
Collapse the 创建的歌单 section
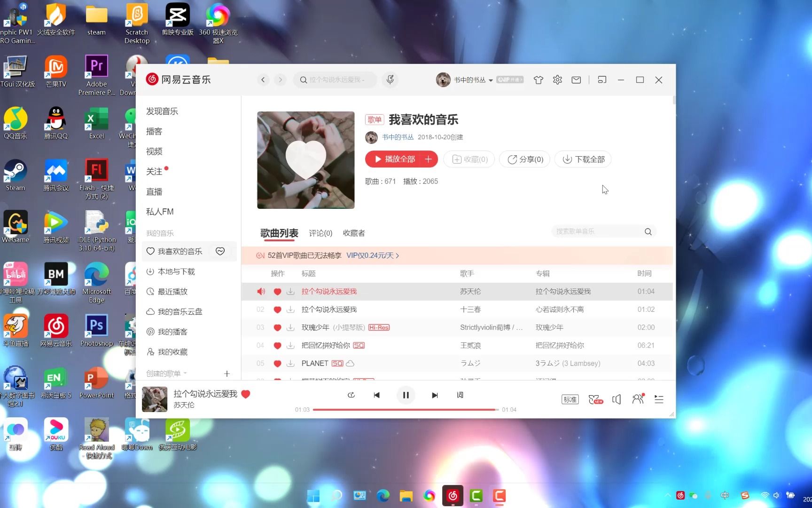click(x=166, y=373)
